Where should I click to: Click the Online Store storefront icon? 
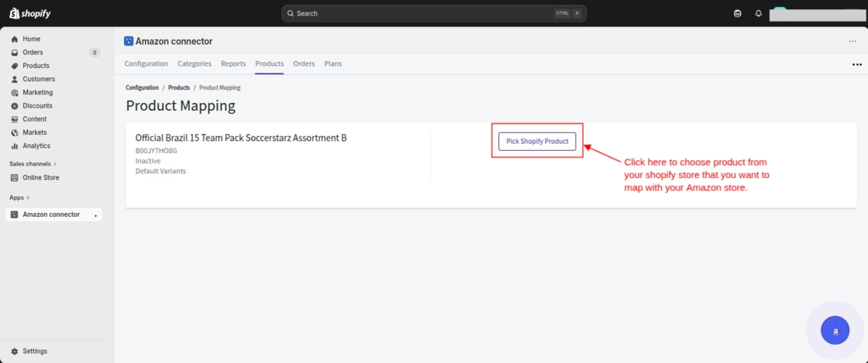15,178
